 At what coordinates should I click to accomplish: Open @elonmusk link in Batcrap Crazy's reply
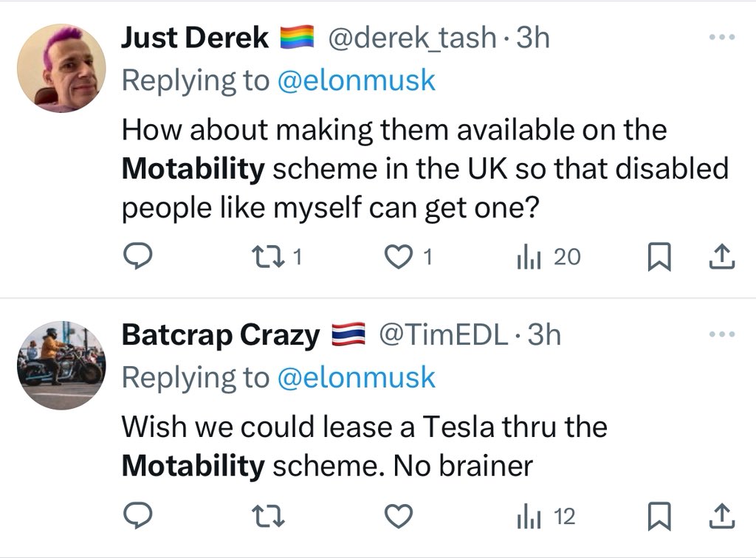pos(356,379)
